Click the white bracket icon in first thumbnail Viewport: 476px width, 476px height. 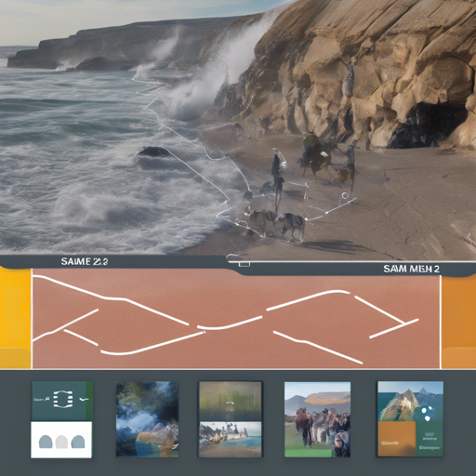63,399
